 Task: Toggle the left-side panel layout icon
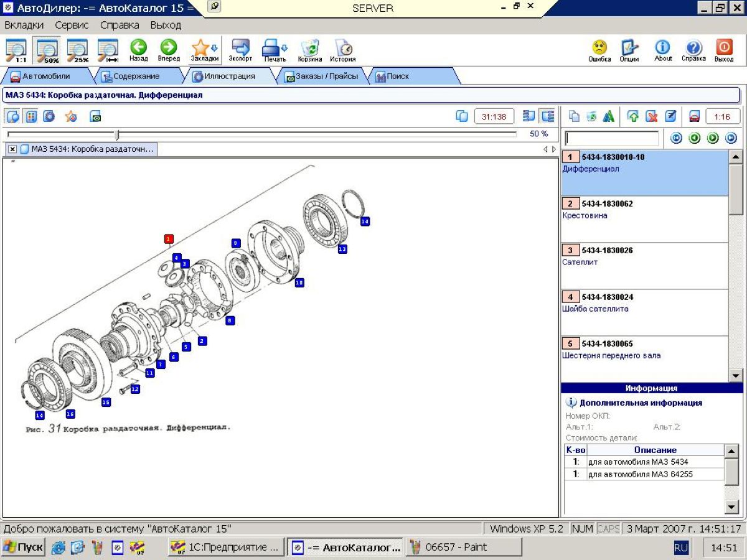tap(529, 116)
